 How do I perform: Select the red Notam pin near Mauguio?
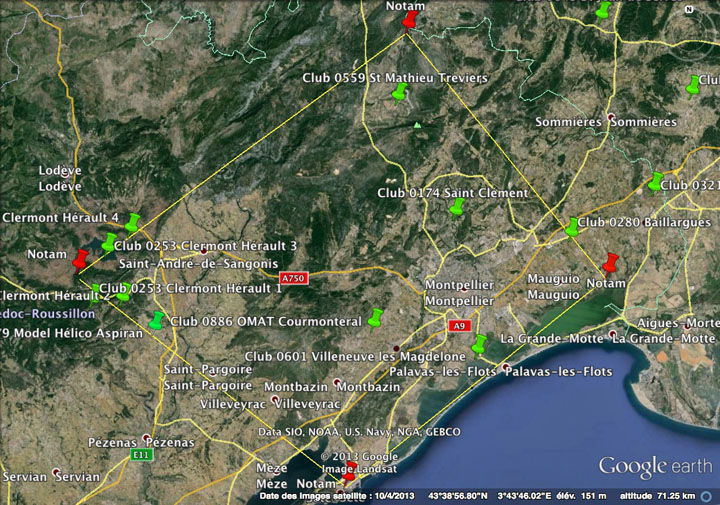point(612,263)
